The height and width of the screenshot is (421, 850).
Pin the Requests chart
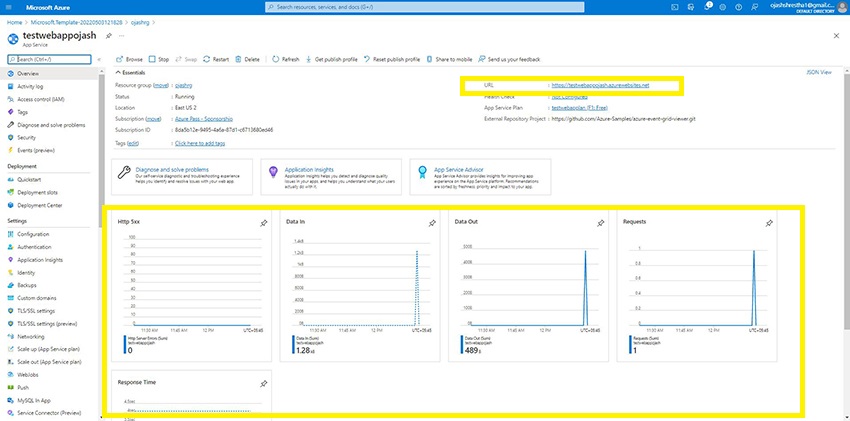tap(769, 223)
